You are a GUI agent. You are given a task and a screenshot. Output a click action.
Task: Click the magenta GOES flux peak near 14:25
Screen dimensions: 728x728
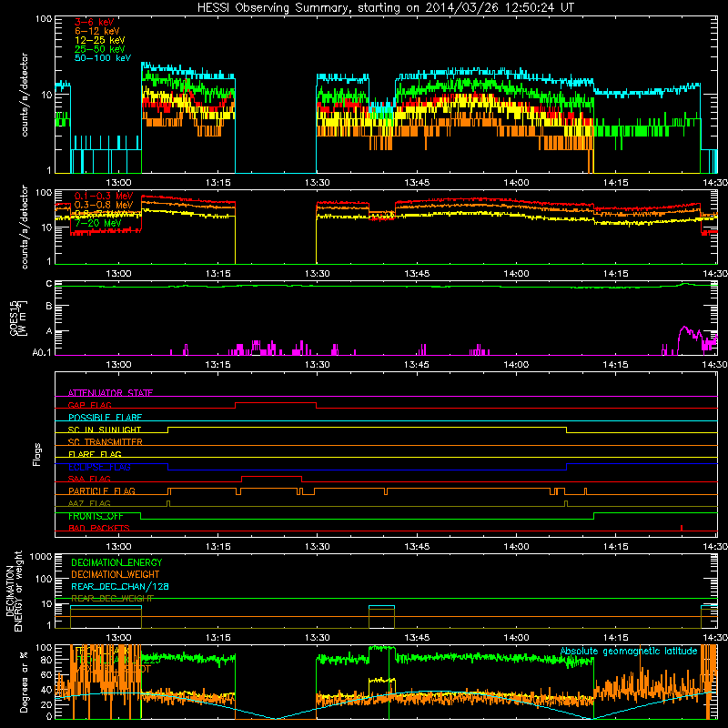[x=683, y=328]
